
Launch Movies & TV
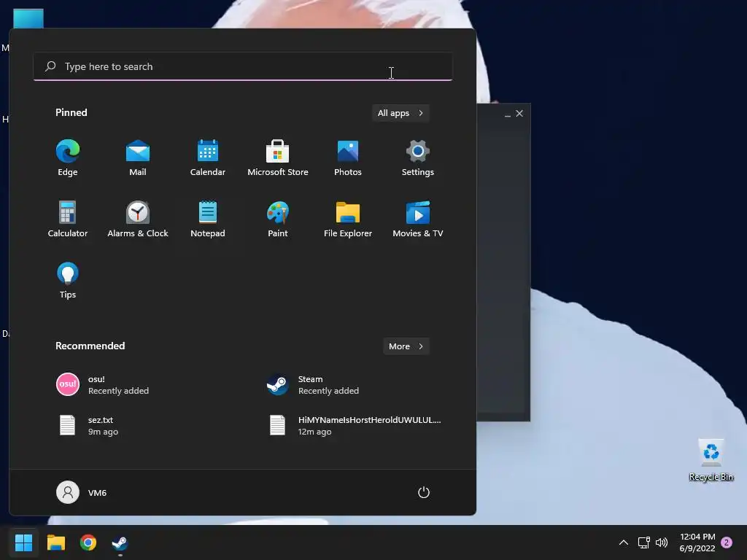pos(418,219)
